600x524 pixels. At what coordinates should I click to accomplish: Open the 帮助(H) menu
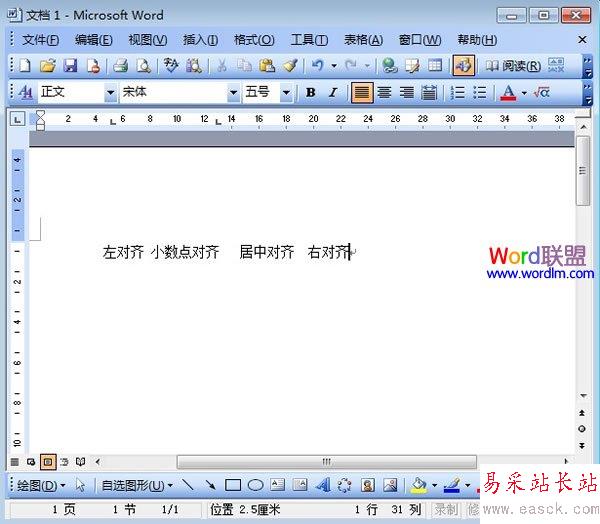coord(477,40)
